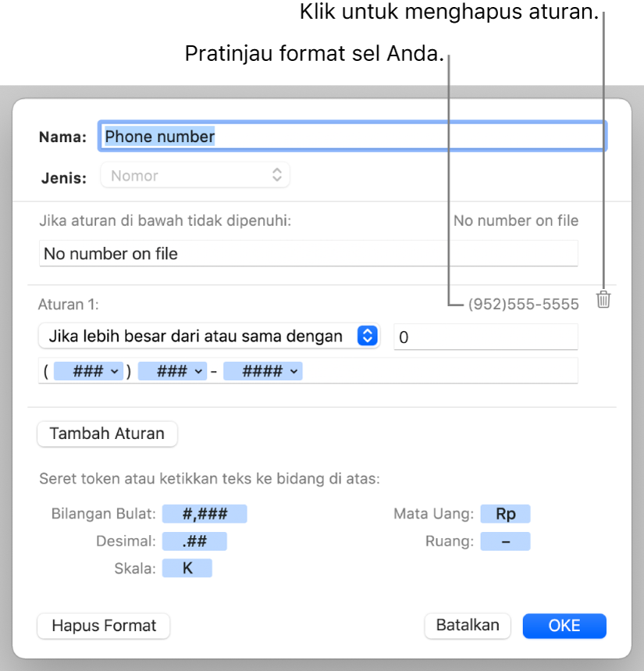This screenshot has height=671, width=644.
Task: Click the 'Nama:' label
Action: [x=63, y=137]
